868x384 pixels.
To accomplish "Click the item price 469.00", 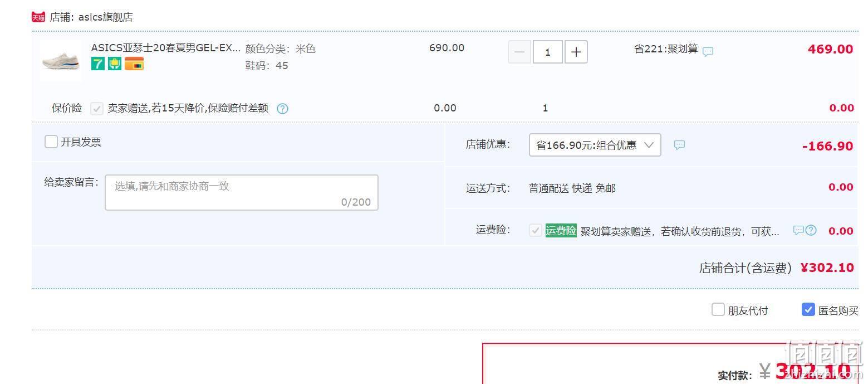I will pos(830,49).
